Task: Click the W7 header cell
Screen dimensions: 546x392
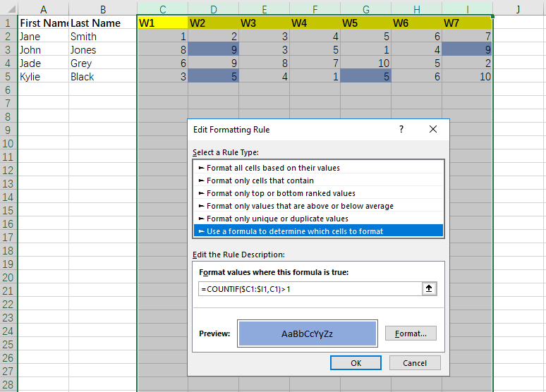Action: point(467,23)
